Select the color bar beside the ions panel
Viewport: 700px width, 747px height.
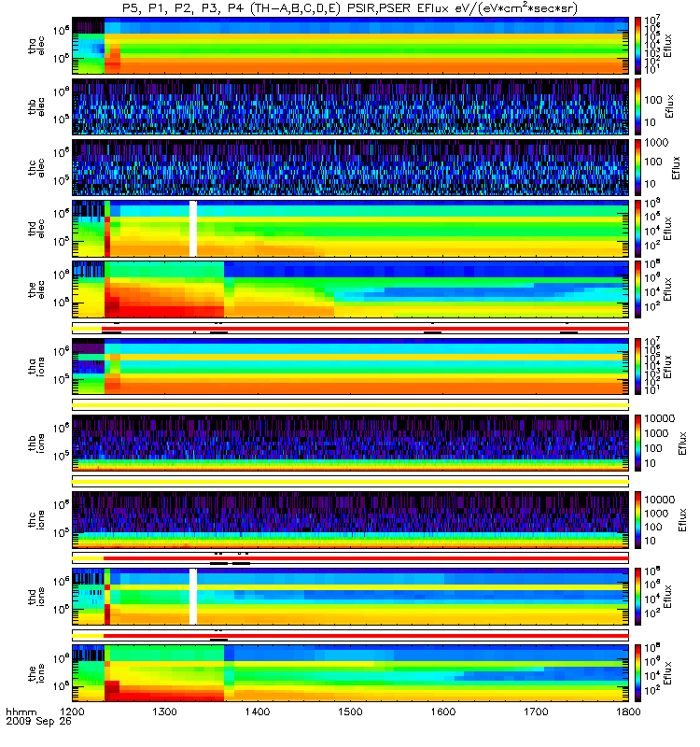(637, 673)
